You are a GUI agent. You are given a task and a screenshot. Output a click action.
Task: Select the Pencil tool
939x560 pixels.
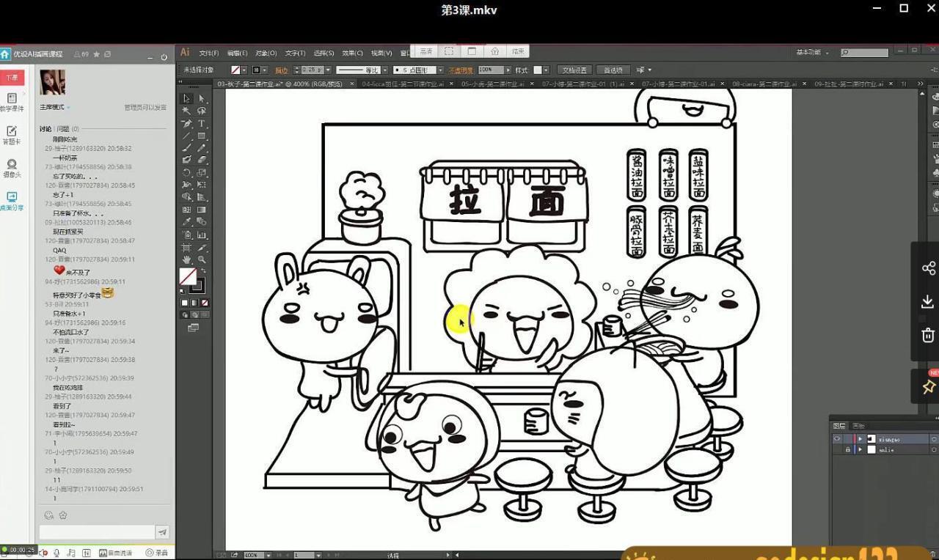pyautogui.click(x=202, y=147)
